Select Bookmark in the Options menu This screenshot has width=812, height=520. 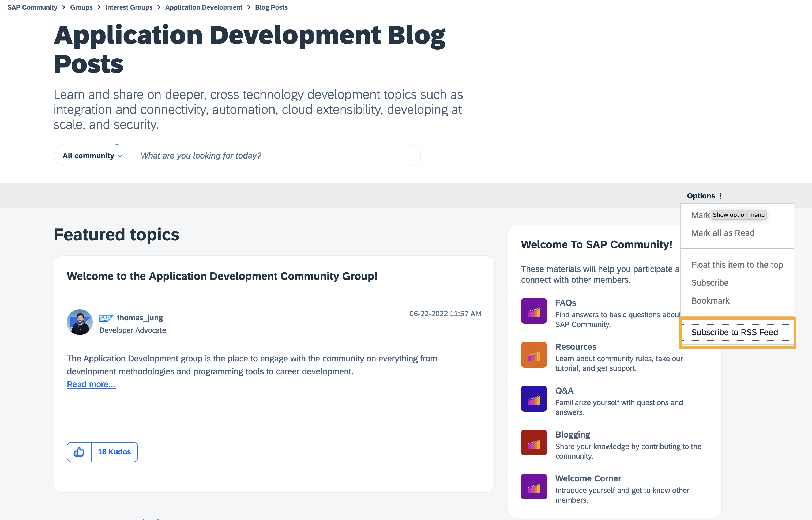pos(710,300)
